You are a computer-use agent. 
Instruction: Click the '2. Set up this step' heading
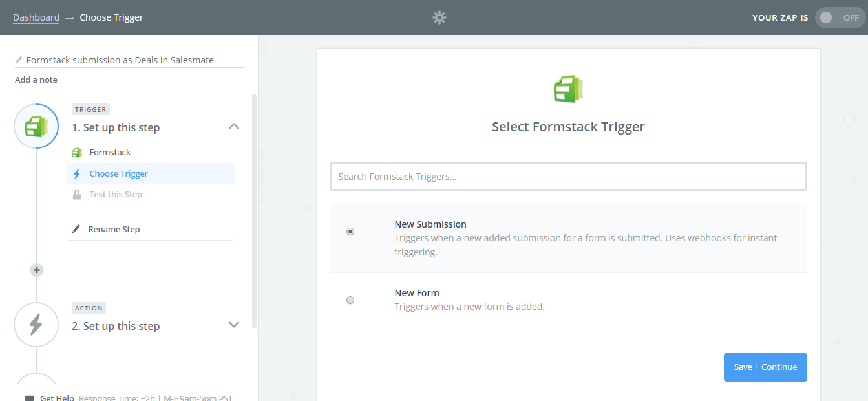pos(116,326)
